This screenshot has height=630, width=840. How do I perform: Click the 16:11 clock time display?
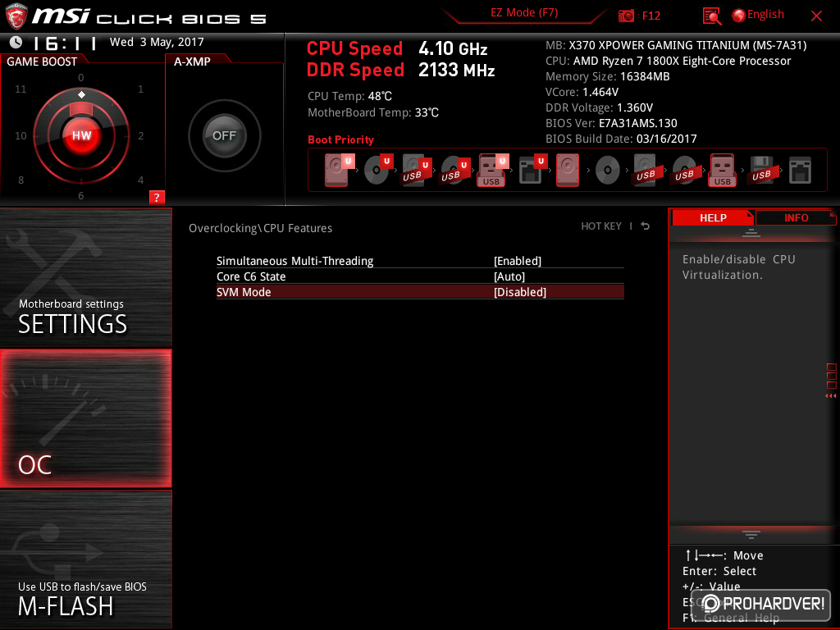(64, 43)
